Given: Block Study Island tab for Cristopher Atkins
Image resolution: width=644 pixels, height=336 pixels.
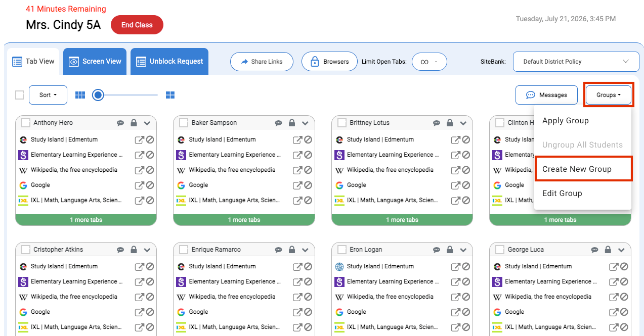Looking at the screenshot, I should 150,267.
